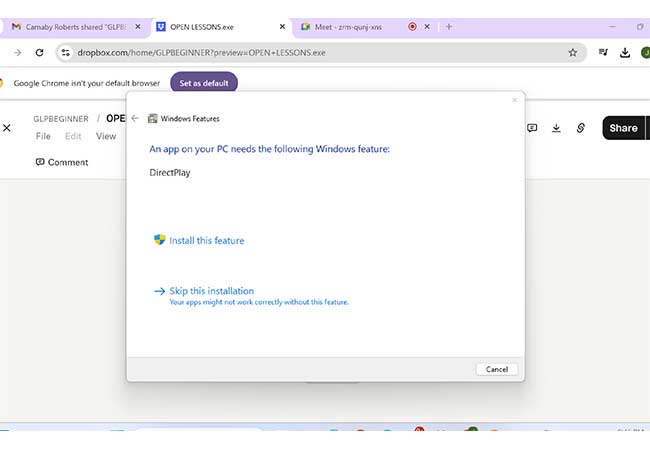Viewport: 650px width, 450px height.
Task: Open Chrome downloads icon
Action: click(625, 53)
